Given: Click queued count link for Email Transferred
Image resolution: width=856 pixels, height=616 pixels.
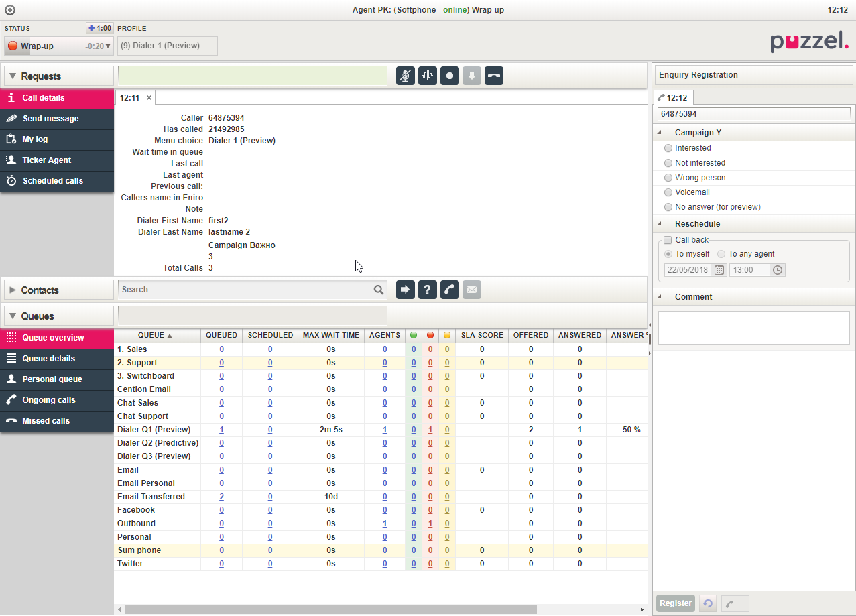Looking at the screenshot, I should (x=222, y=497).
